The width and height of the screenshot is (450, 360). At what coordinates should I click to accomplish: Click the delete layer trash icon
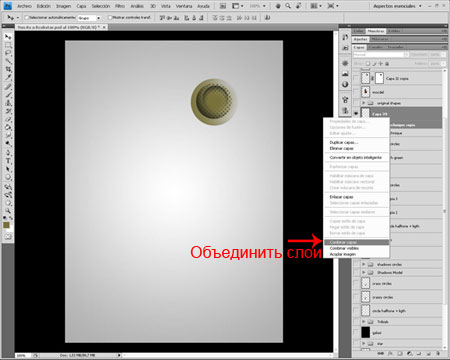tap(438, 353)
